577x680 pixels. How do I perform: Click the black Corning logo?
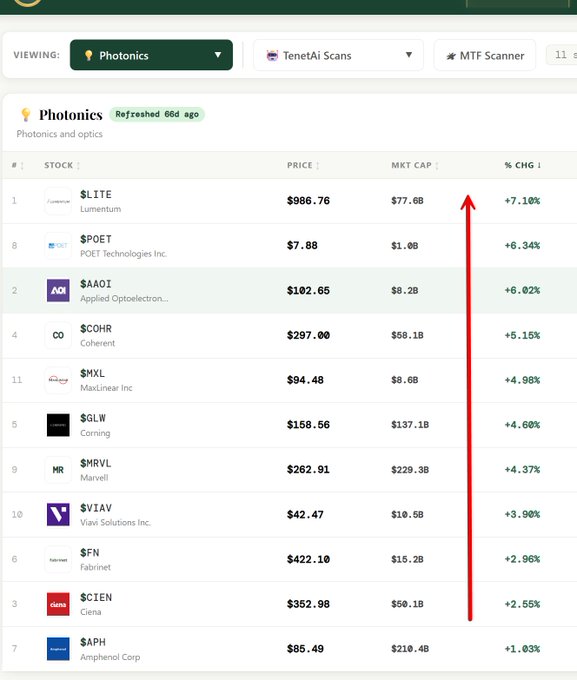click(58, 425)
